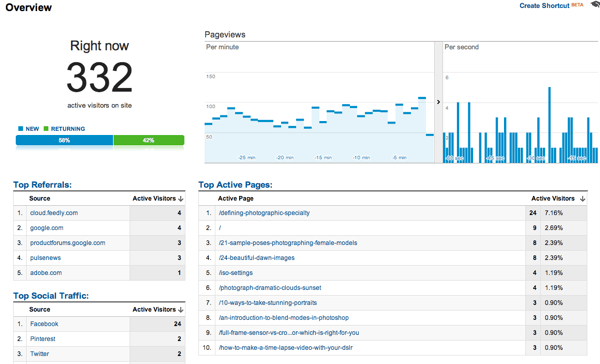The width and height of the screenshot is (600, 364).
Task: Click the graduation cap help icon
Action: click(595, 4)
